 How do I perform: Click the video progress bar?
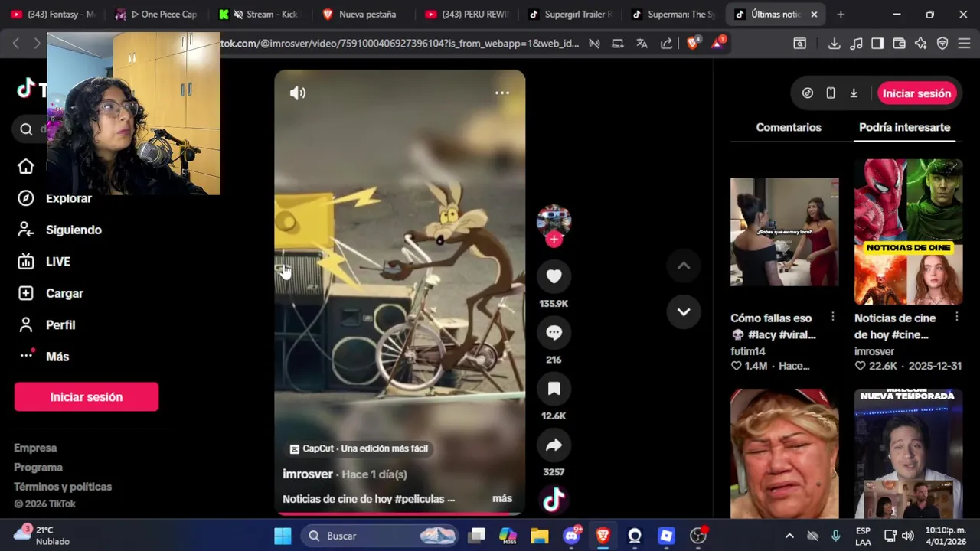[x=400, y=514]
